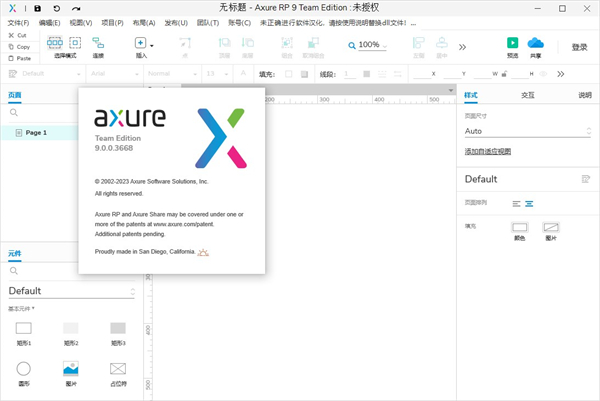
Task: Expand the main toolbar overflow chevrons
Action: pos(462,47)
